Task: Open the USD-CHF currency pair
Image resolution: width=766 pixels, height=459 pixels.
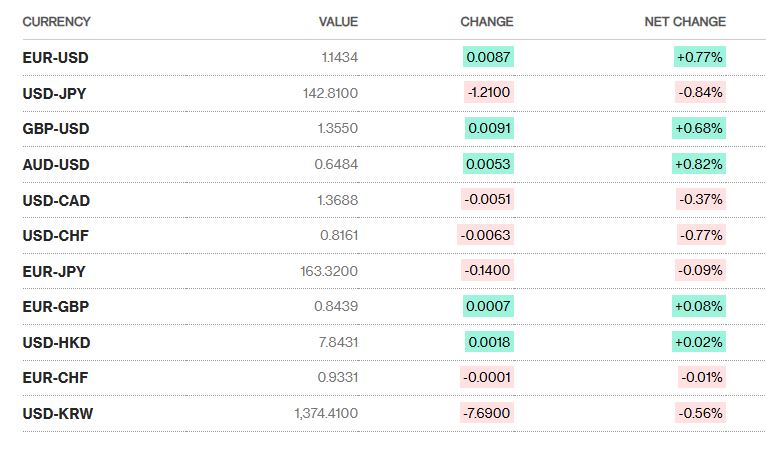Action: 55,236
